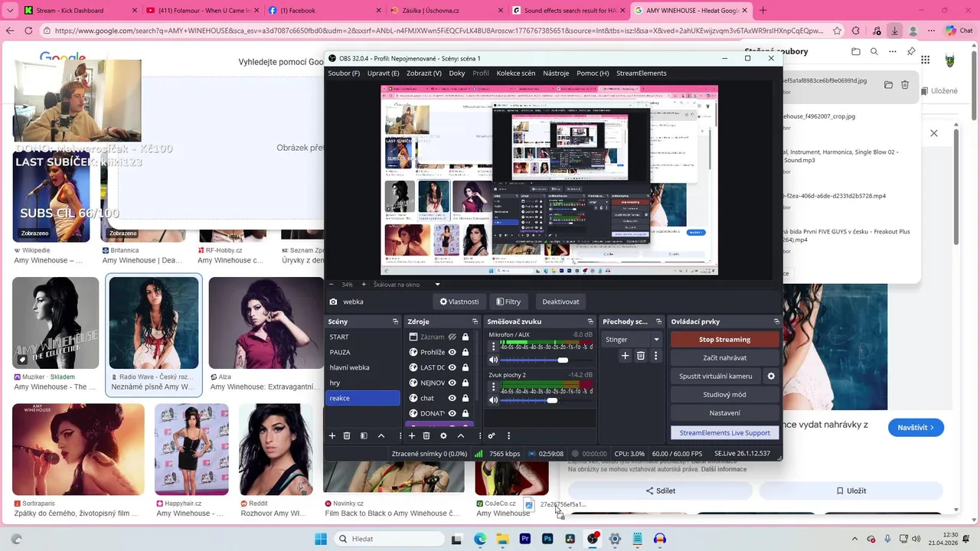
Task: Open the Zvuk plochy 2 three-dot options menu
Action: [493, 386]
